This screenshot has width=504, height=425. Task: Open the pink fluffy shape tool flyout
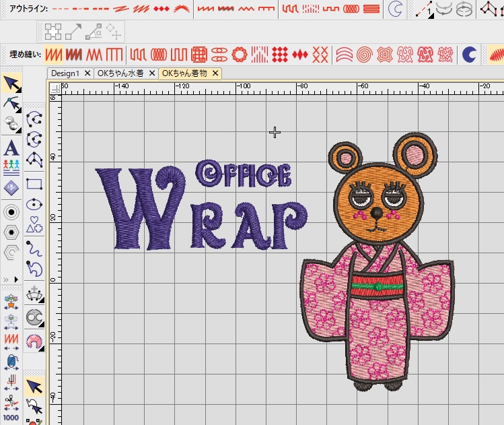(x=34, y=342)
